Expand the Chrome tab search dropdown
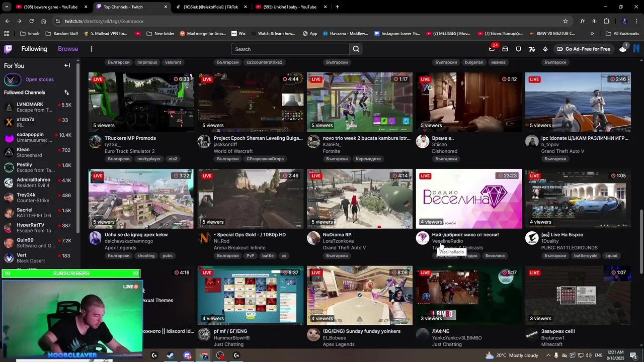 point(7,7)
